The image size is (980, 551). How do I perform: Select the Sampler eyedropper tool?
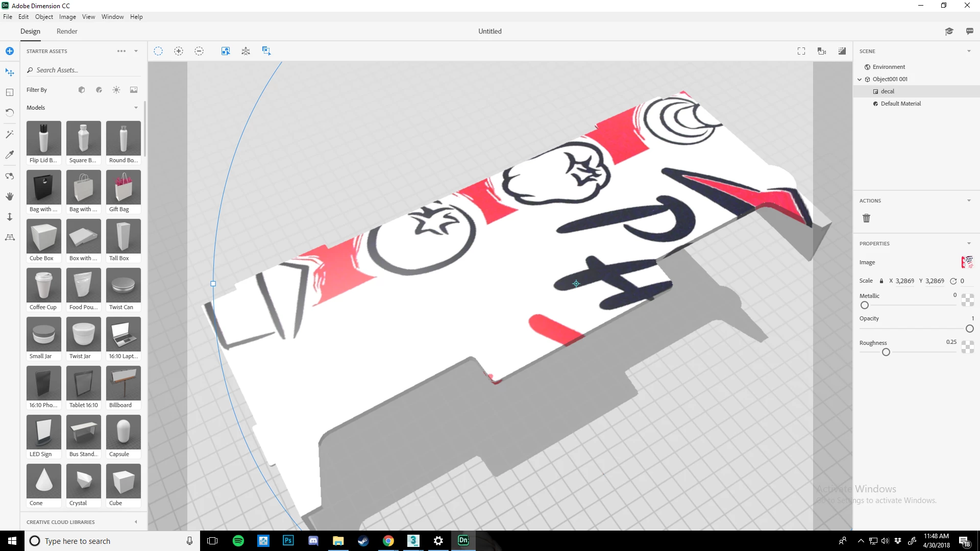[x=10, y=155]
